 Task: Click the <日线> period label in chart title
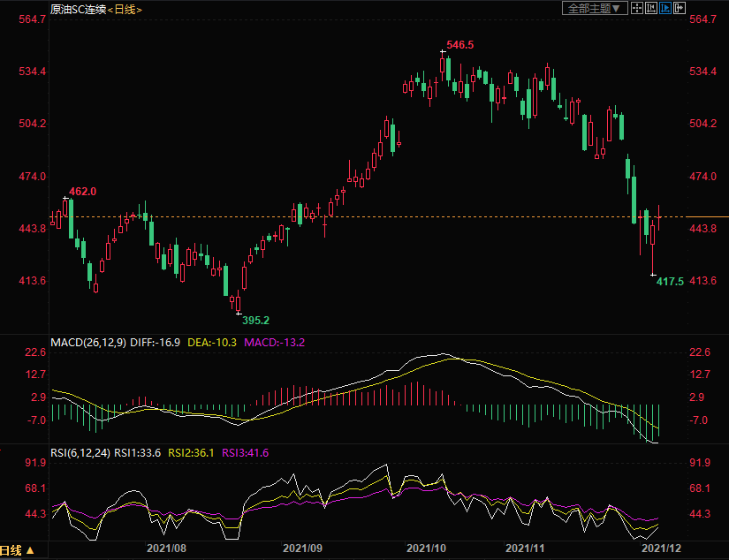point(124,9)
